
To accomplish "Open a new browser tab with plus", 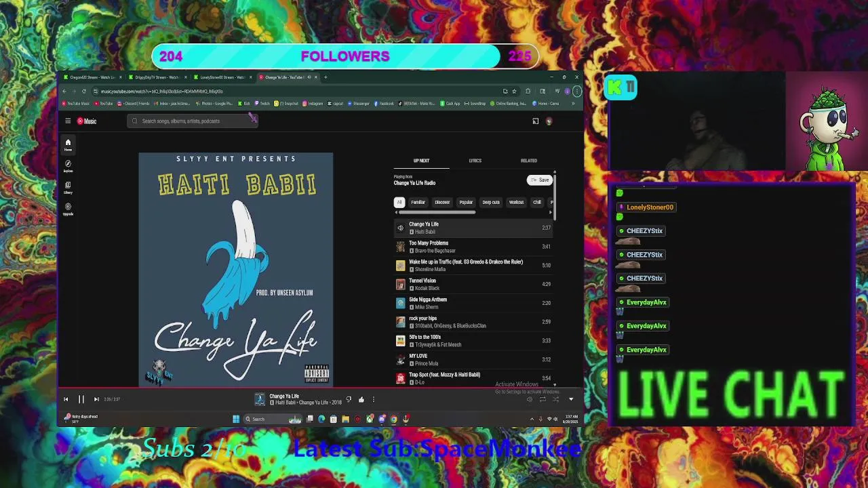I will (325, 77).
